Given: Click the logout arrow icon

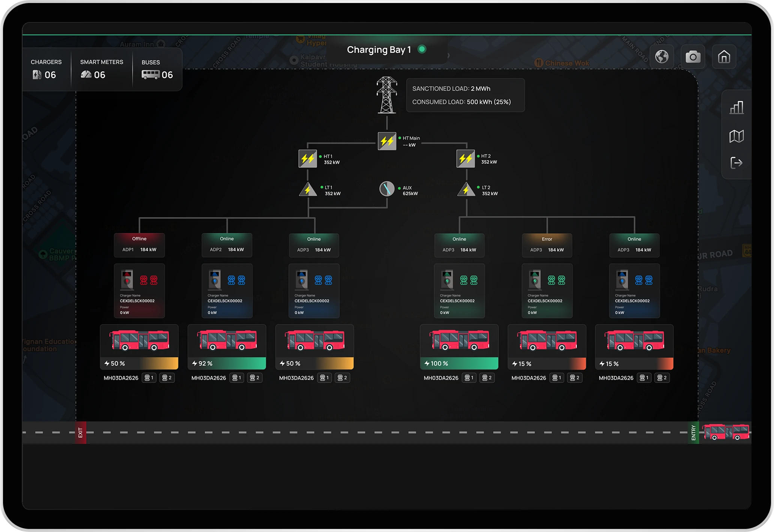Looking at the screenshot, I should [736, 163].
